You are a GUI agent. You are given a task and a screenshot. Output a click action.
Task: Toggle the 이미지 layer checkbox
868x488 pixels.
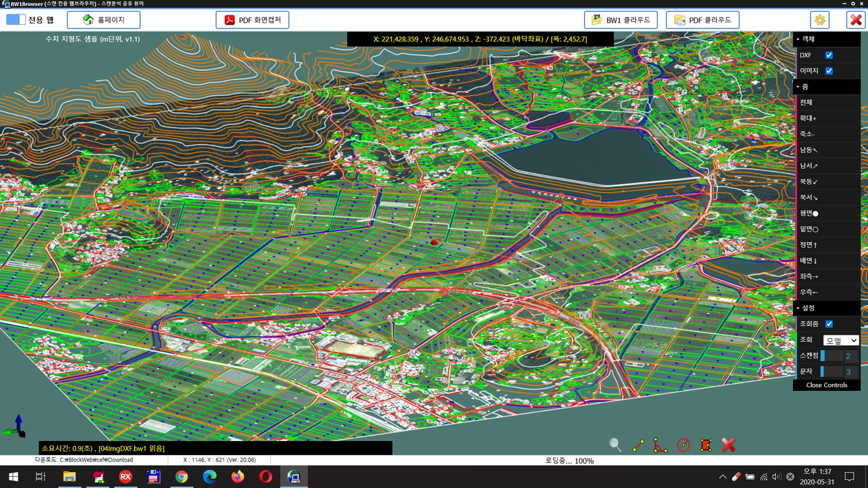pyautogui.click(x=829, y=71)
